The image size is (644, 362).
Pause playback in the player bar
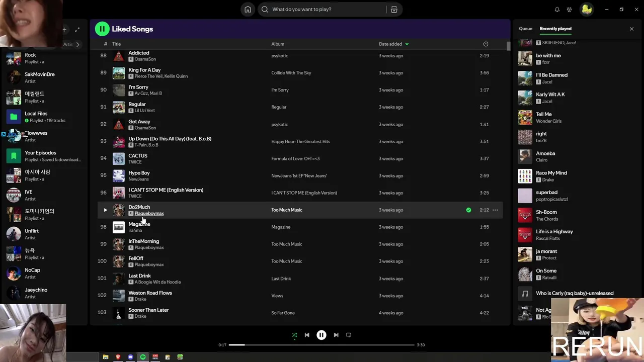(321, 335)
